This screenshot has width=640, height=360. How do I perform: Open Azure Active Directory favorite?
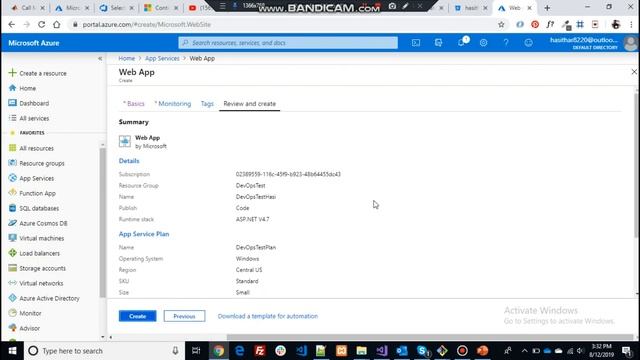(44, 298)
